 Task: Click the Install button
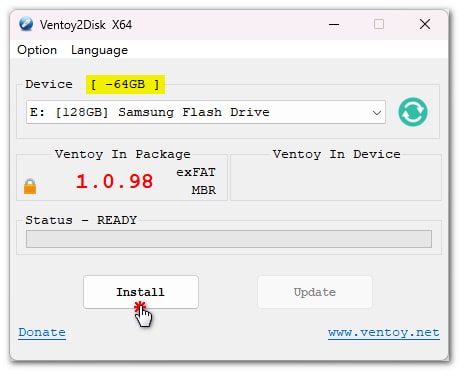click(141, 292)
